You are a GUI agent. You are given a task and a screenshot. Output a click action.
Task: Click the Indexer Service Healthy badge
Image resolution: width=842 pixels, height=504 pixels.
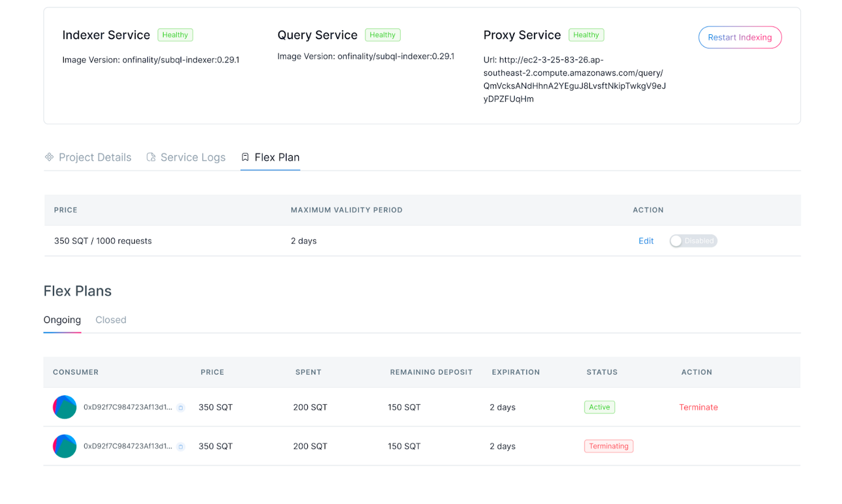[x=175, y=35]
